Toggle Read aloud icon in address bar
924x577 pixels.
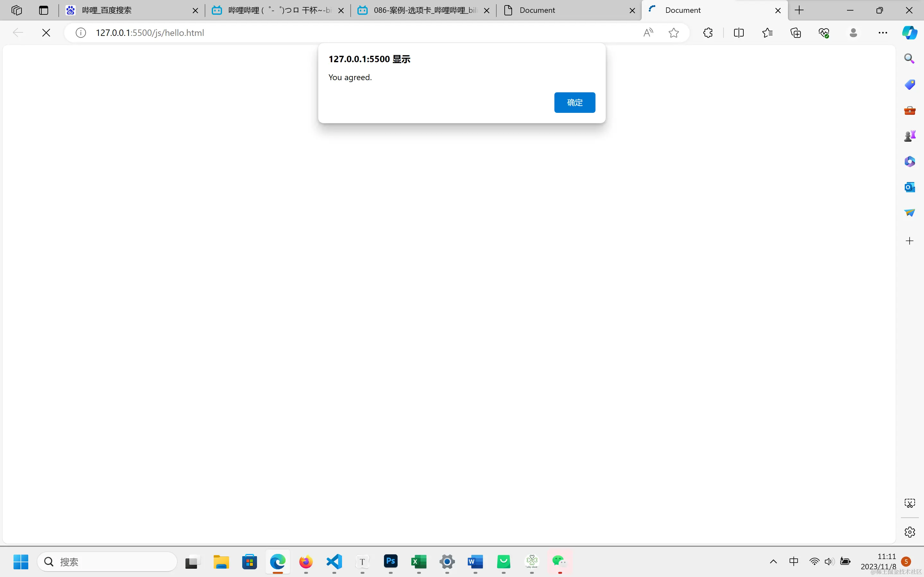648,33
